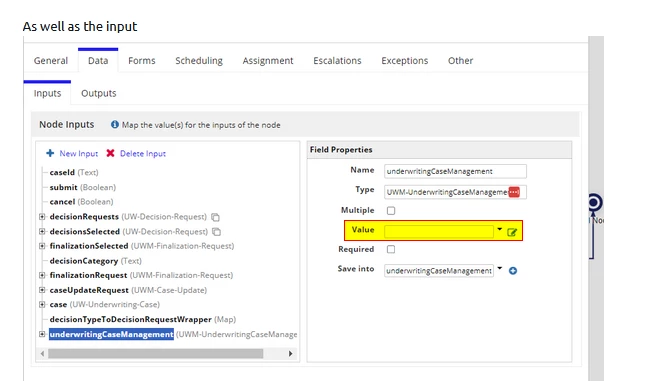Viewport: 655px width, 381px height.
Task: Expand the finalizationRequest tree node
Action: click(x=42, y=275)
